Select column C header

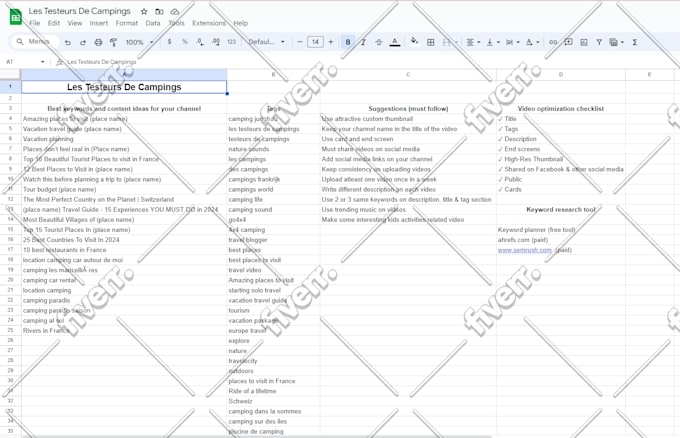[x=408, y=75]
